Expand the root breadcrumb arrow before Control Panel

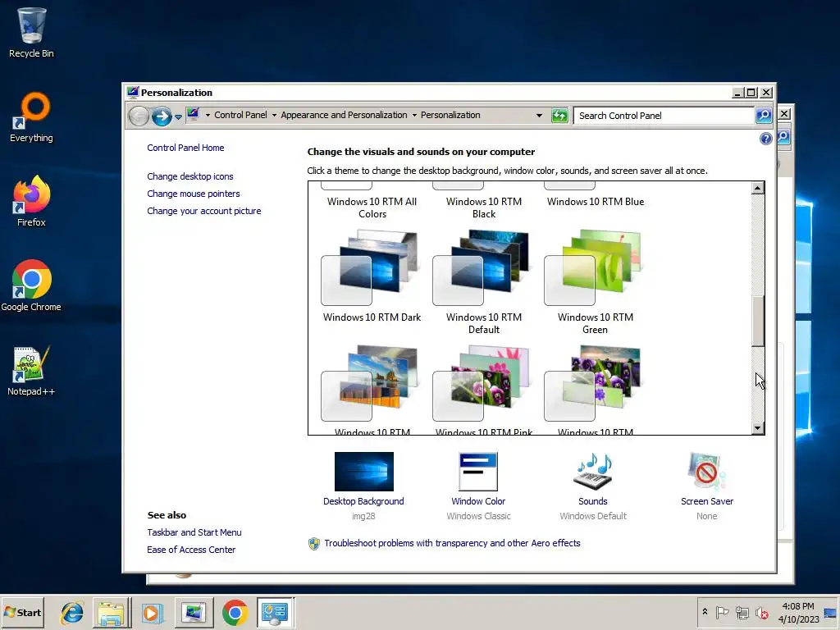(x=208, y=115)
